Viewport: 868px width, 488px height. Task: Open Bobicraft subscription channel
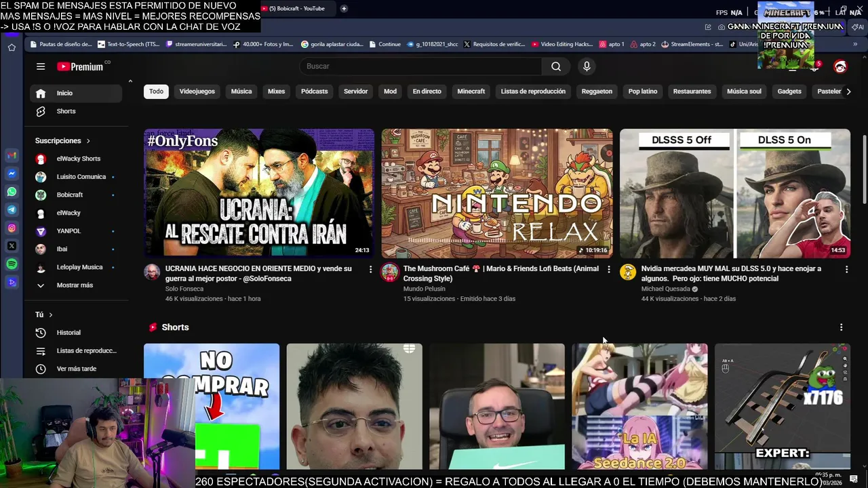tap(76, 195)
